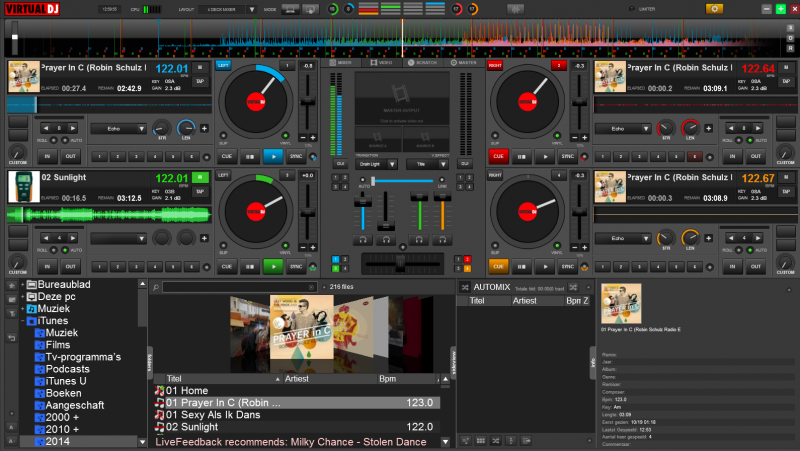Open settings with the gold gear icon
This screenshot has width=800, height=451.
(714, 9)
